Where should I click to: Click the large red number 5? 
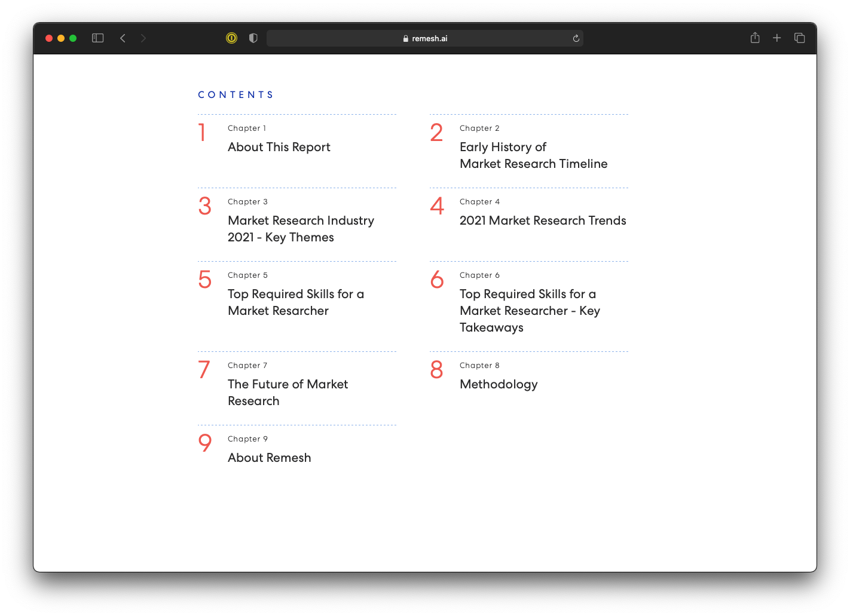click(204, 280)
